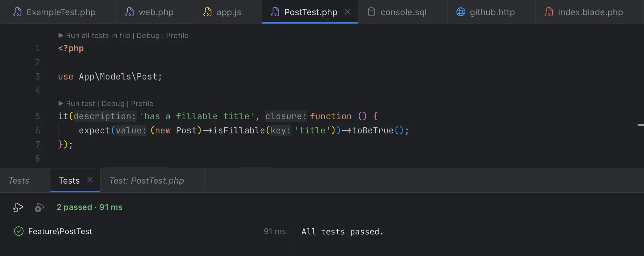
Task: Open the github.http tab
Action: click(x=492, y=12)
